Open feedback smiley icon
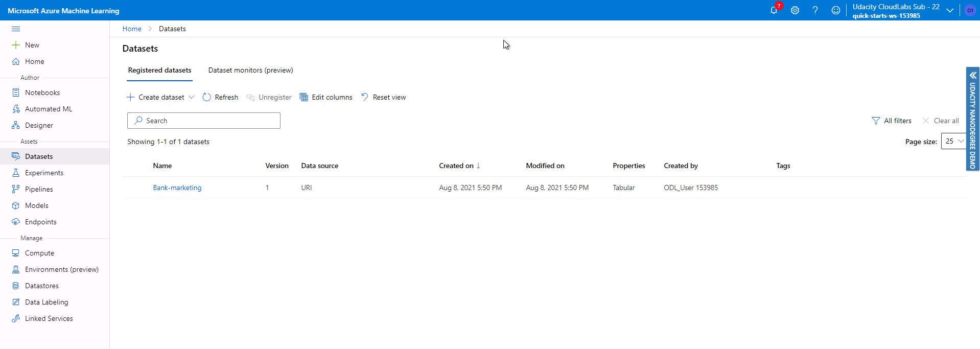This screenshot has width=980, height=349. click(x=836, y=10)
